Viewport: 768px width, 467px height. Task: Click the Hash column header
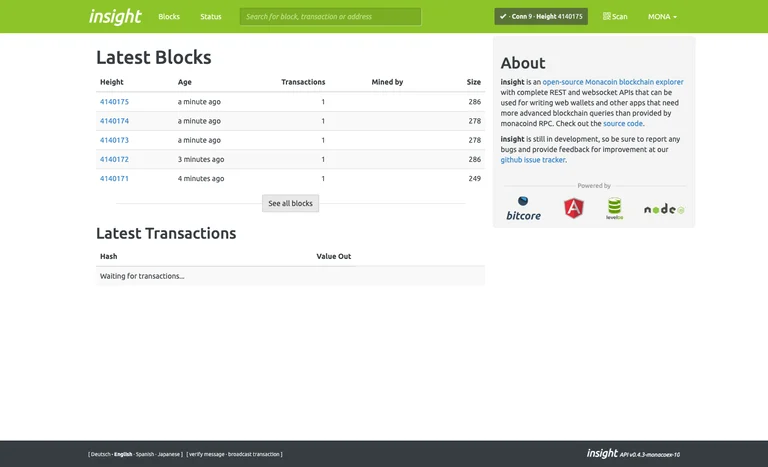tap(108, 256)
